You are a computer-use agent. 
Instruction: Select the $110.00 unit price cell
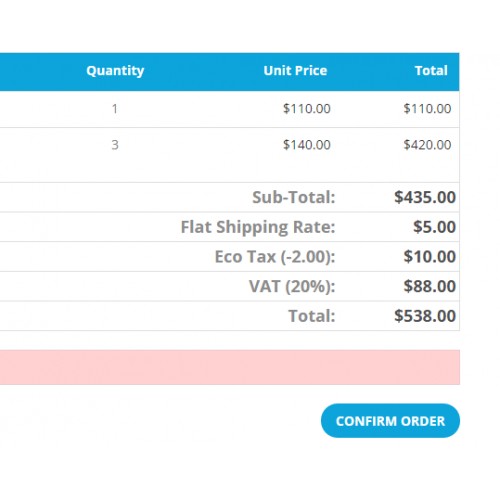click(307, 109)
